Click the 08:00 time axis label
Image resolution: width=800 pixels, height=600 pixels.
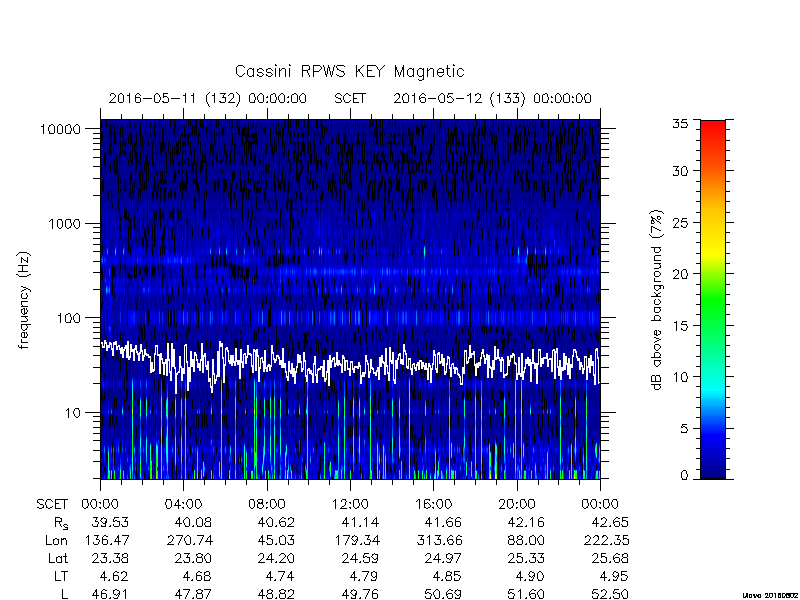[267, 505]
